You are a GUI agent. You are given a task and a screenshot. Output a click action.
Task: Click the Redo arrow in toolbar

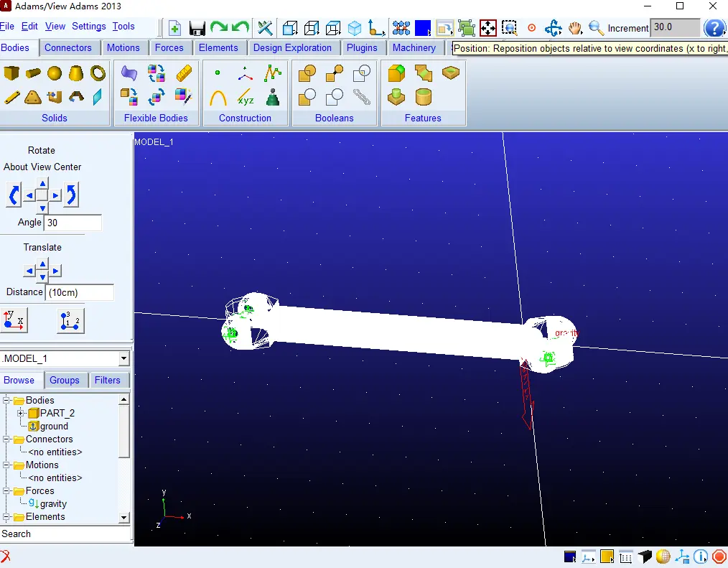coord(219,27)
